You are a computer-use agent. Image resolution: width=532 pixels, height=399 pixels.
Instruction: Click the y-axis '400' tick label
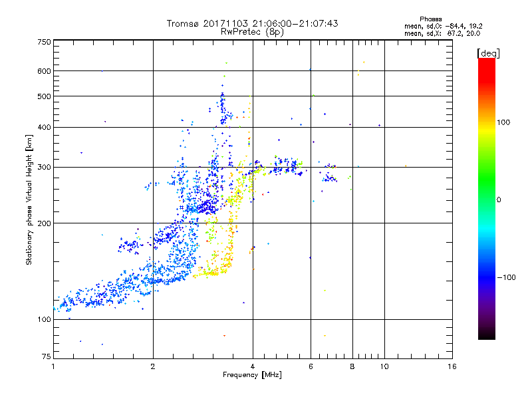coord(44,128)
